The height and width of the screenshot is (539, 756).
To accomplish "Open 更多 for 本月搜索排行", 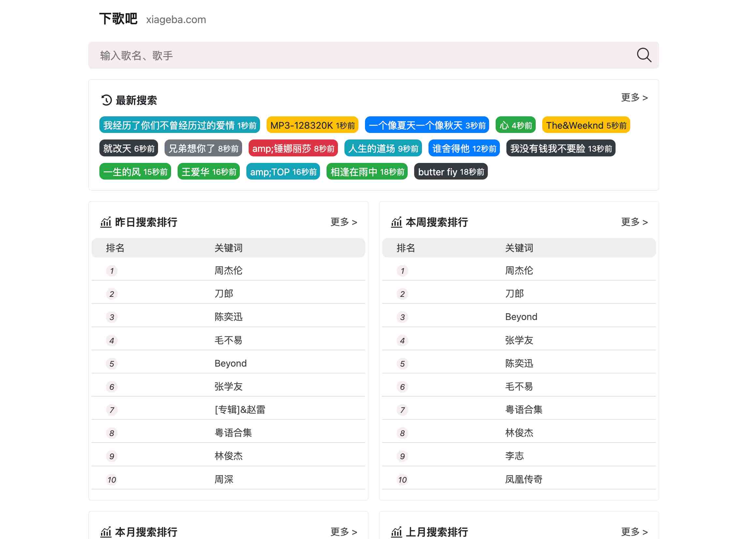I will click(x=343, y=532).
